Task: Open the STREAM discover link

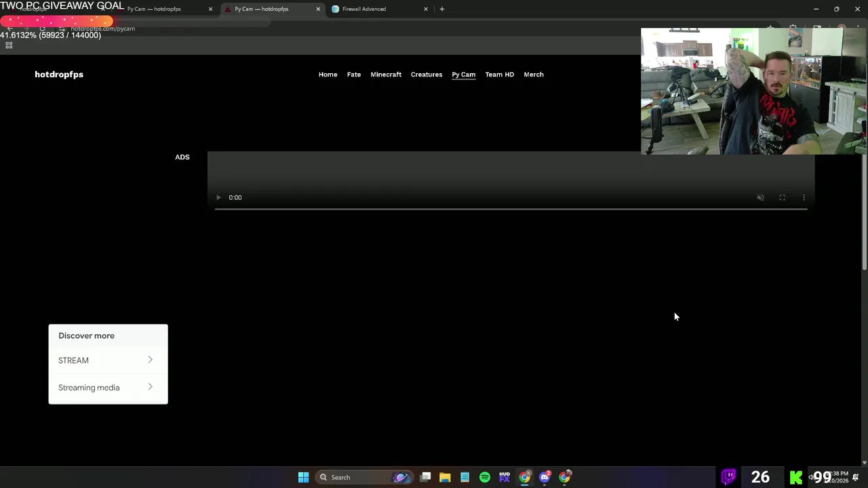Action: coord(108,361)
